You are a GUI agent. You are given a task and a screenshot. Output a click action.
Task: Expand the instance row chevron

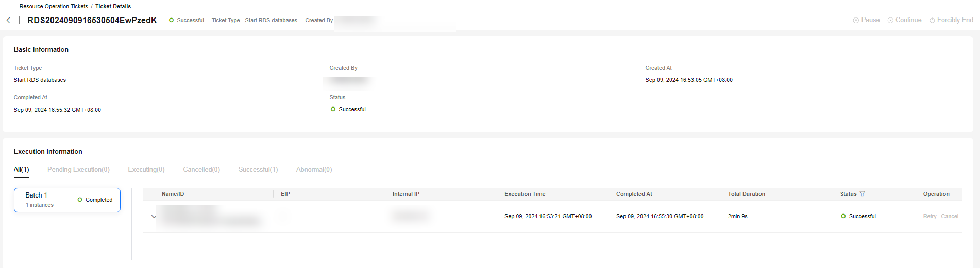154,217
